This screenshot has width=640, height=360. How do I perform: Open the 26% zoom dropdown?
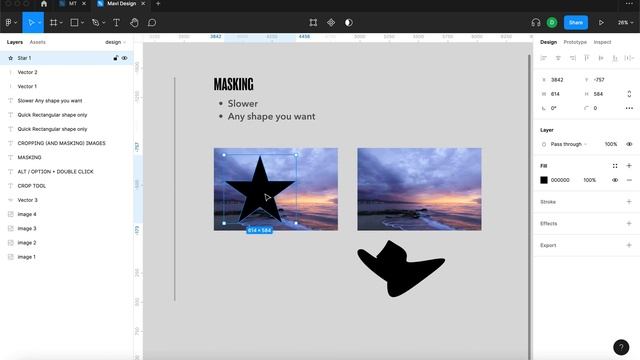click(x=625, y=22)
